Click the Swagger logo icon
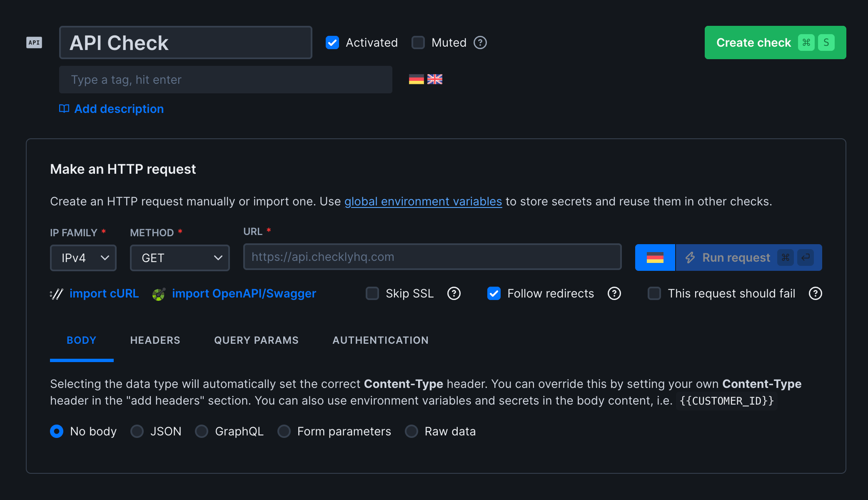The image size is (868, 500). pos(159,294)
